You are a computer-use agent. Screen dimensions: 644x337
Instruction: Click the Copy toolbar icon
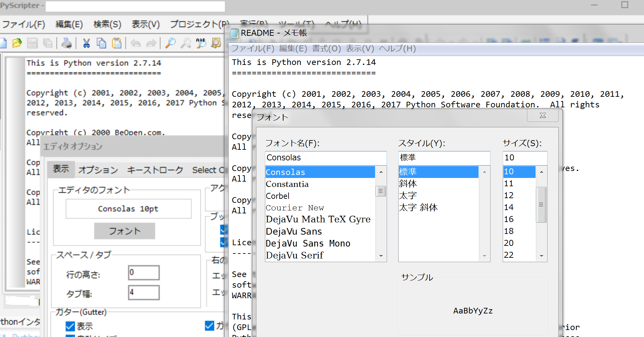tap(101, 43)
